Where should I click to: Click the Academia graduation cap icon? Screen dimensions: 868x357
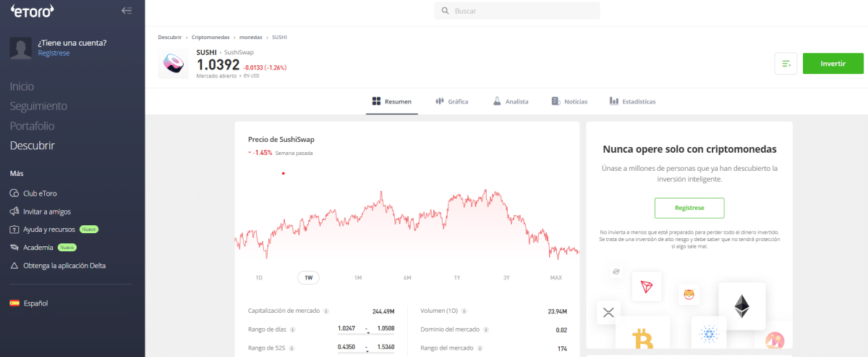[x=15, y=248]
